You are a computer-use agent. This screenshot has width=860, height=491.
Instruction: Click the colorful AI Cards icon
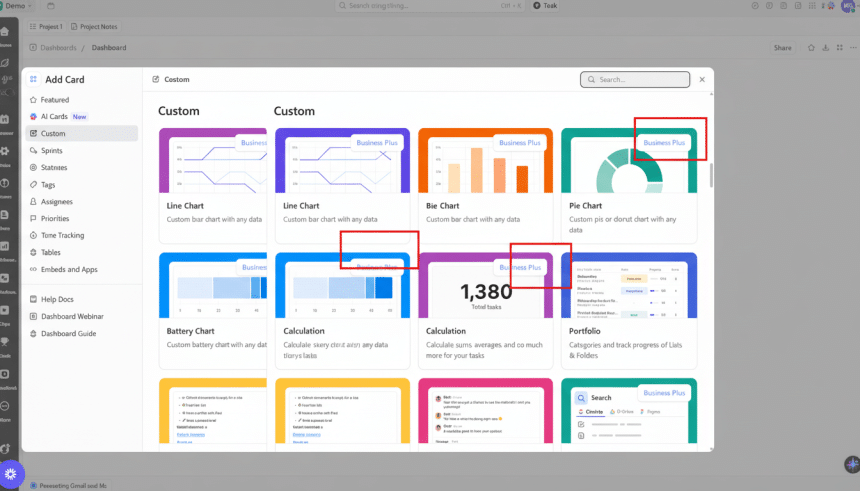point(33,116)
